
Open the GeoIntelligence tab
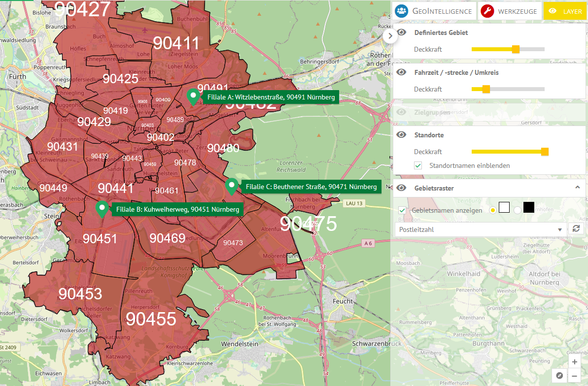pos(434,11)
